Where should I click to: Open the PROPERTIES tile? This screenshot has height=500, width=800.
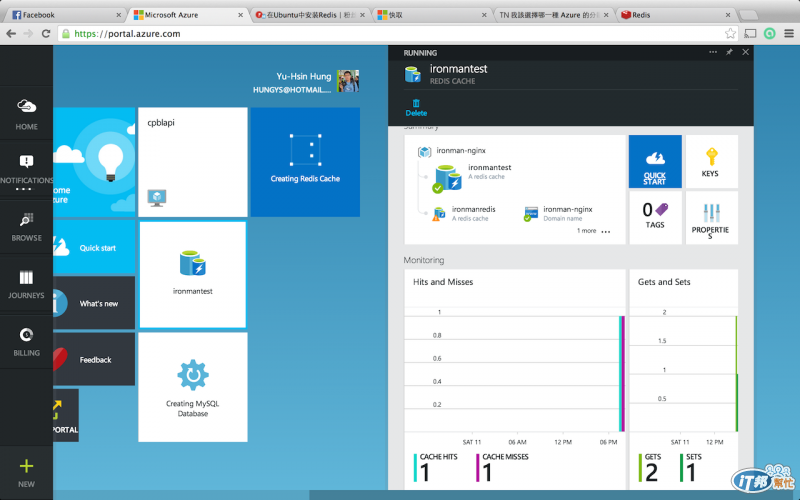pyautogui.click(x=711, y=217)
